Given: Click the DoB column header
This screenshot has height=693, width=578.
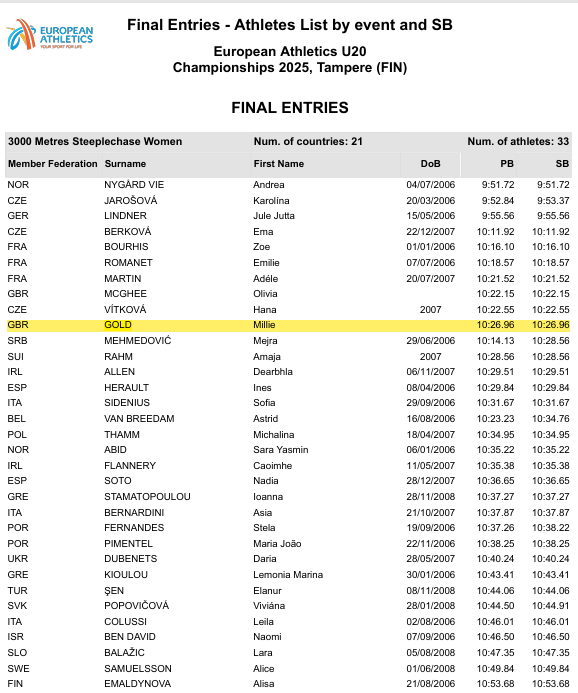Looking at the screenshot, I should click(430, 164).
